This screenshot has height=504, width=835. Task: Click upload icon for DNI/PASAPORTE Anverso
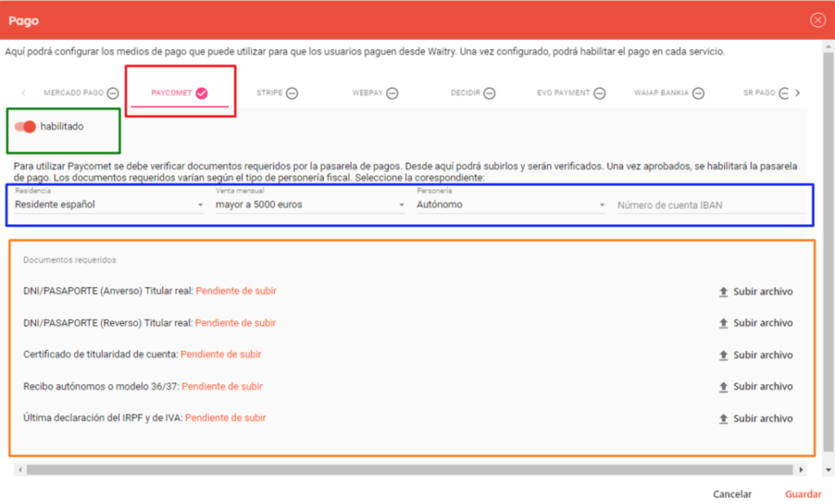coord(723,291)
